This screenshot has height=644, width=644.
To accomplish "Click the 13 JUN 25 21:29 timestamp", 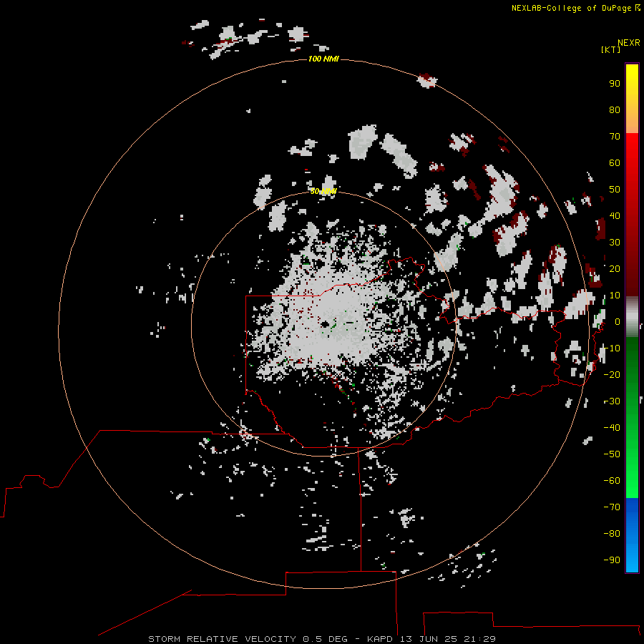I will tap(448, 639).
